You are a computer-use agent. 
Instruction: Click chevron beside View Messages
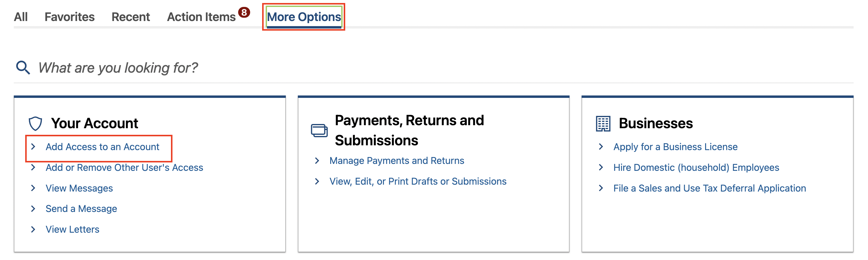[33, 188]
